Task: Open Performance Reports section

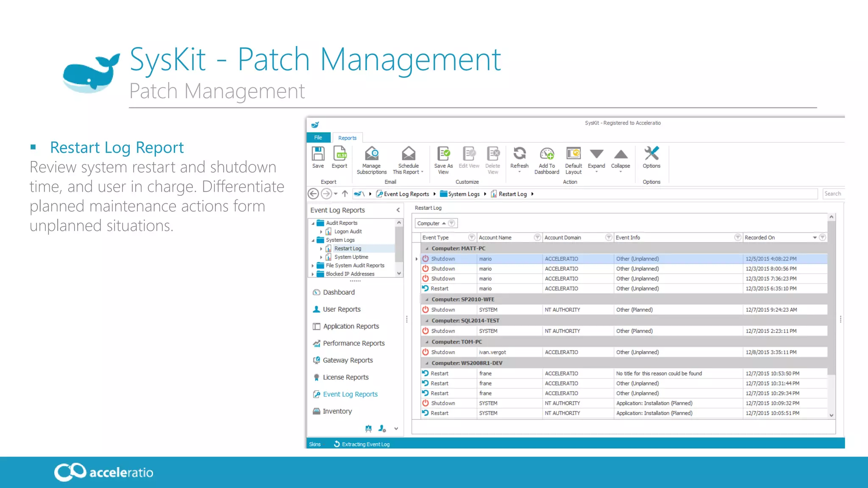Action: pyautogui.click(x=353, y=343)
